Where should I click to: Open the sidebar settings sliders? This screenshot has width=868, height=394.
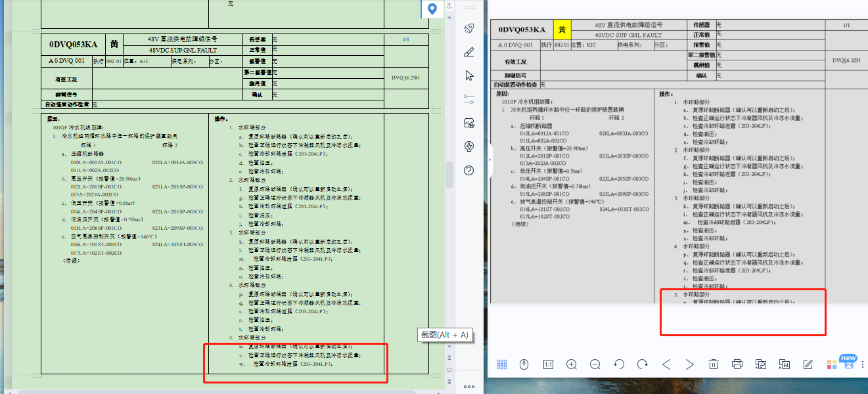coord(469,98)
